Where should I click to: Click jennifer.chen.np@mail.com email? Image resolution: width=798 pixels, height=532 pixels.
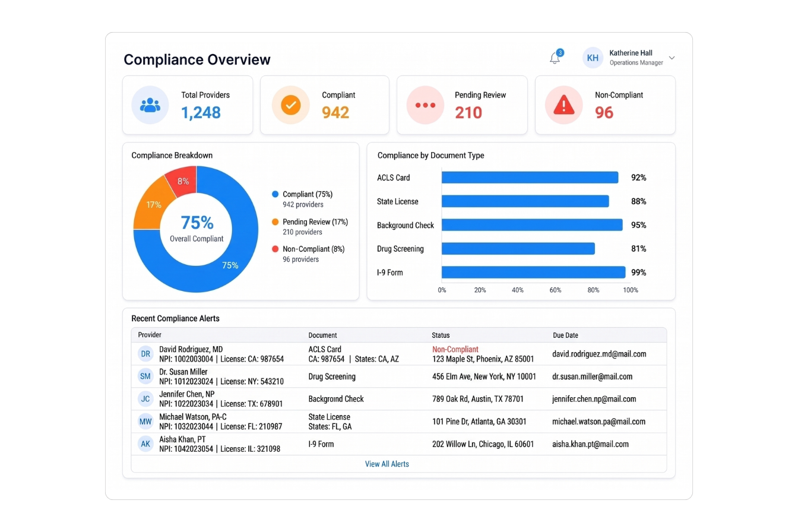coord(594,399)
